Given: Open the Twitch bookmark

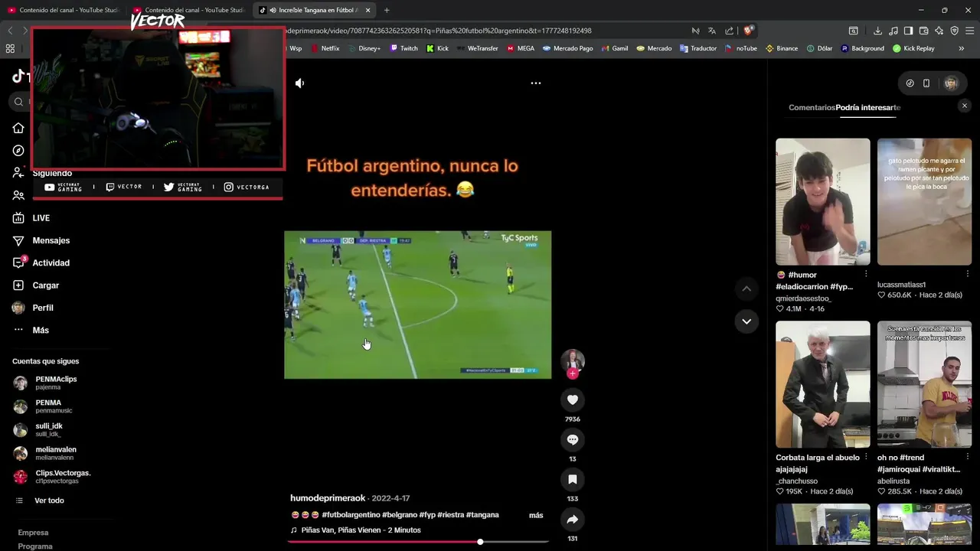Looking at the screenshot, I should [403, 48].
